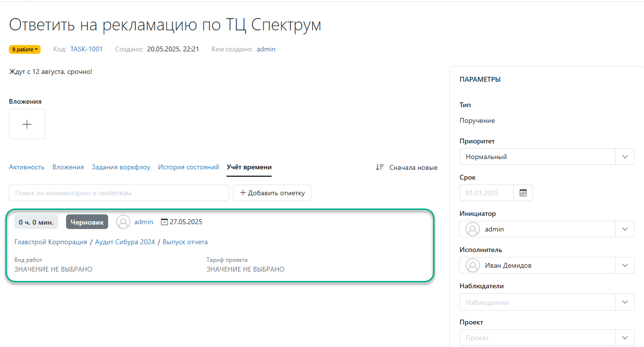644x347 pixels.
Task: Expand the Проект dropdown arrow
Action: coord(625,338)
